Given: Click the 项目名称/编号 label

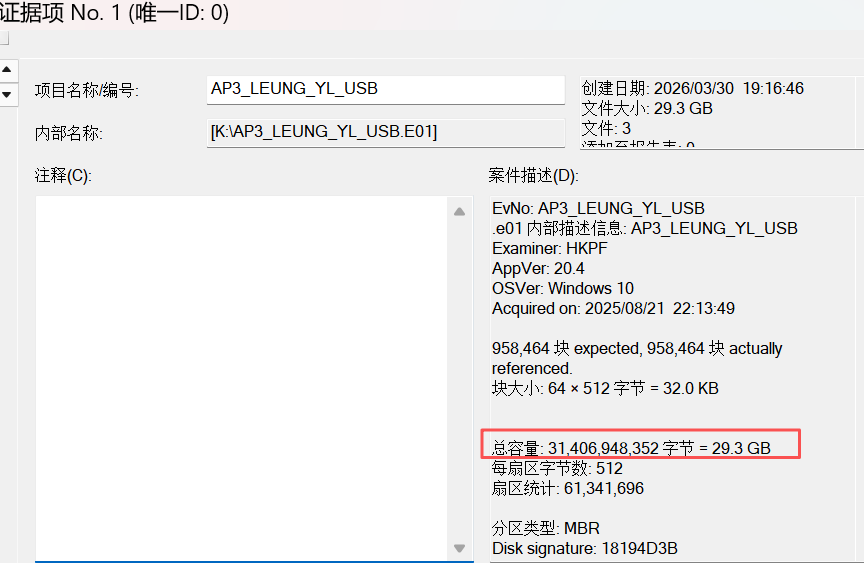Looking at the screenshot, I should [x=87, y=91].
